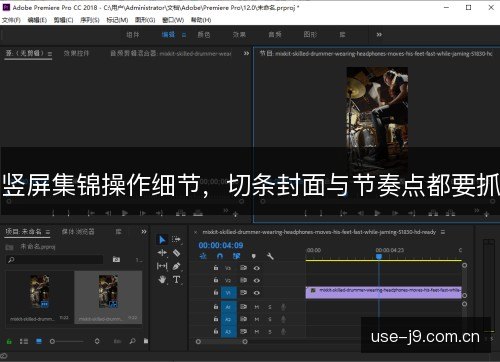This screenshot has width=500, height=362.
Task: Open editing workspace menu icon
Action: (184, 35)
